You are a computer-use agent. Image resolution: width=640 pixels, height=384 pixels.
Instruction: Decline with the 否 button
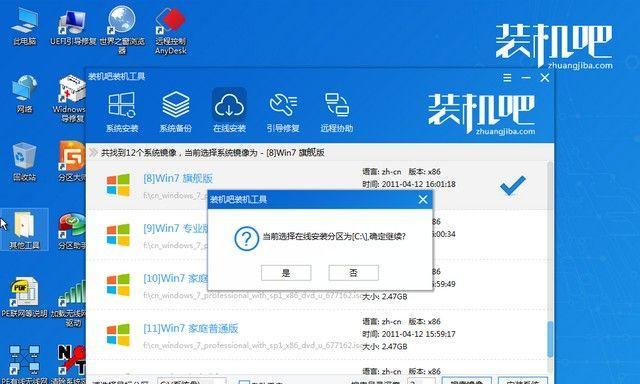click(x=353, y=273)
